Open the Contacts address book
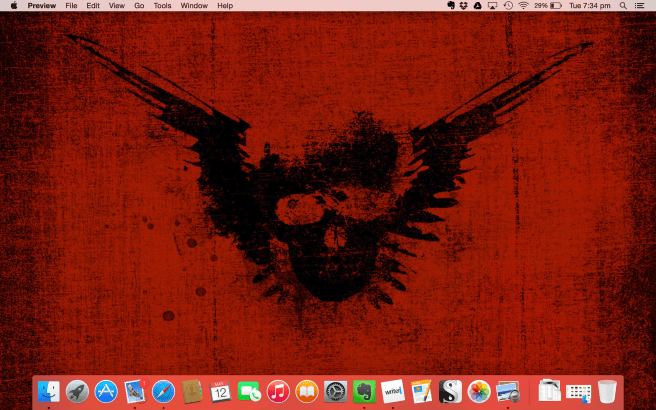 [192, 392]
